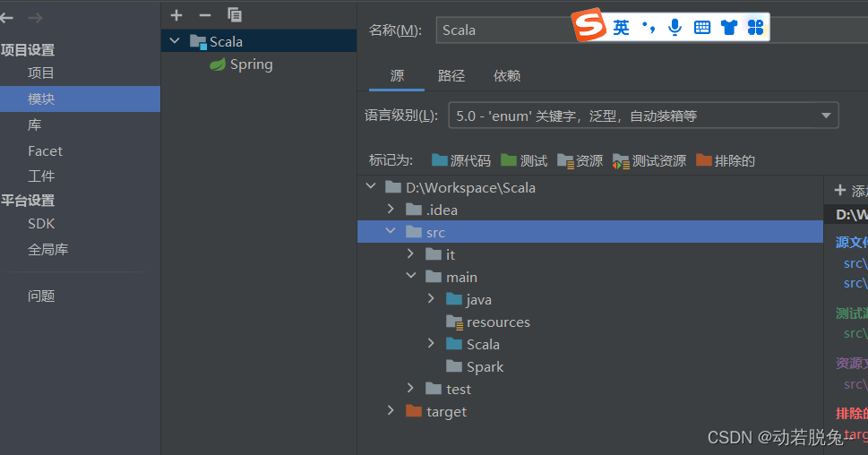Image resolution: width=868 pixels, height=455 pixels.
Task: Select the Scala module folder icon
Action: pos(198,41)
